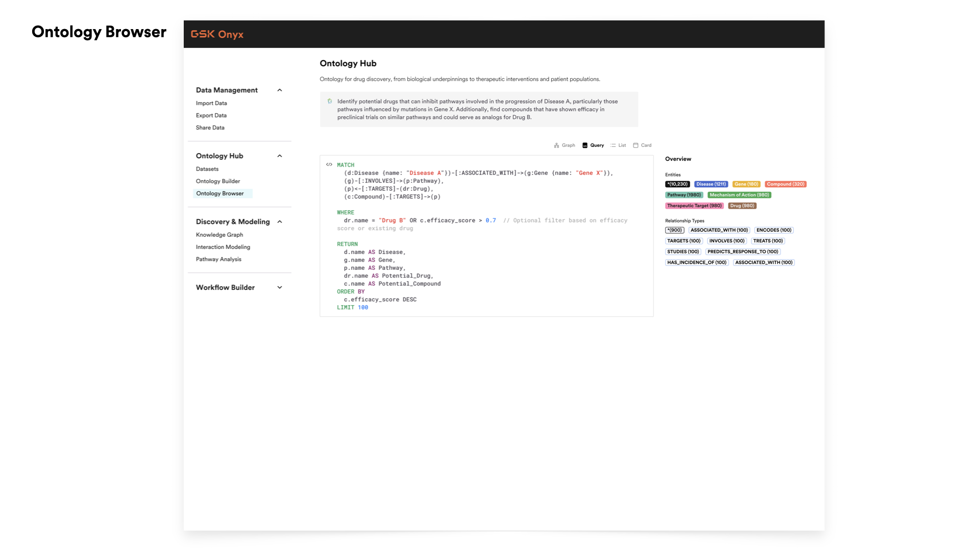
Task: Switch to the Graph tab label
Action: tap(568, 145)
